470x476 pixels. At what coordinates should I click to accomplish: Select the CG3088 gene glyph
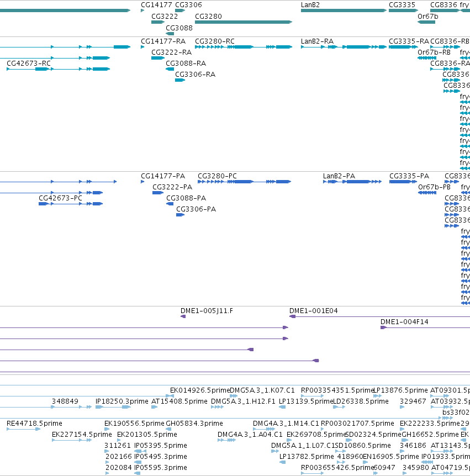pos(170,33)
